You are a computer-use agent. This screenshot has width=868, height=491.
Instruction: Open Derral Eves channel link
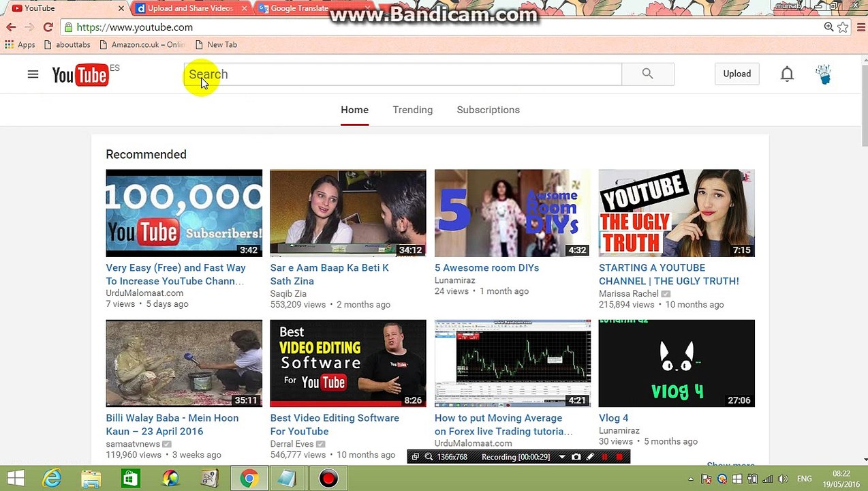point(292,443)
